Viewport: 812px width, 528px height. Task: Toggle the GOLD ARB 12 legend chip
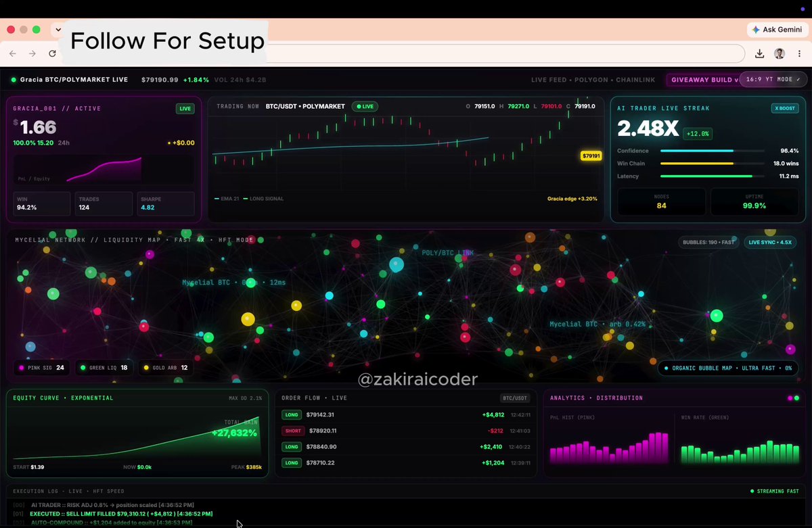pos(166,368)
